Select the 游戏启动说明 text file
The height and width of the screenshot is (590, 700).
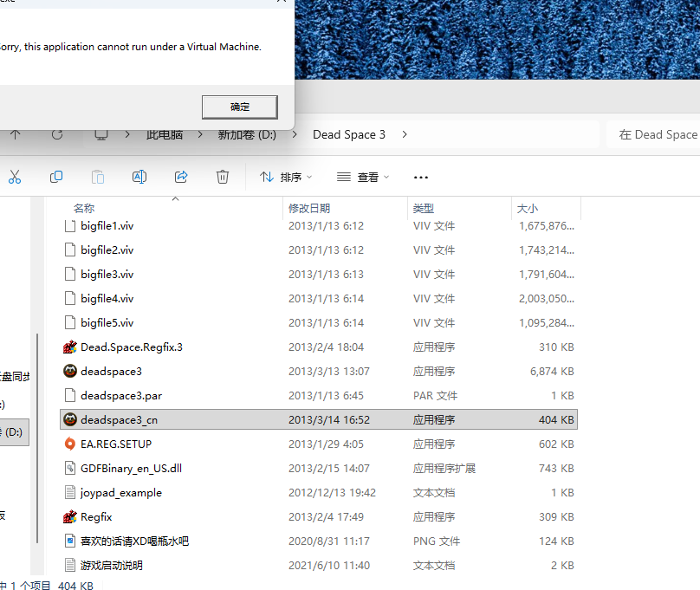111,565
